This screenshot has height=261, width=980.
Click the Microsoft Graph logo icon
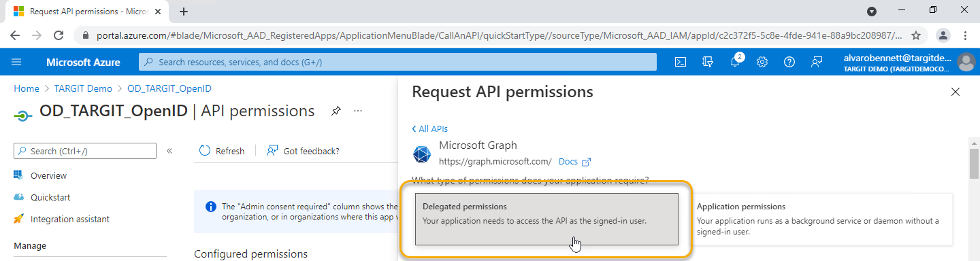[422, 154]
